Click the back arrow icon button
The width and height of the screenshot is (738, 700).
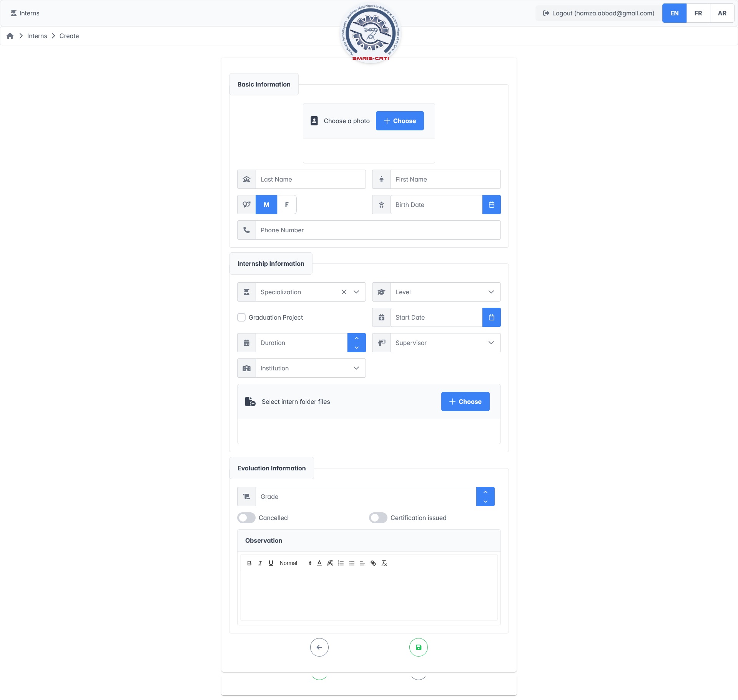pos(319,647)
